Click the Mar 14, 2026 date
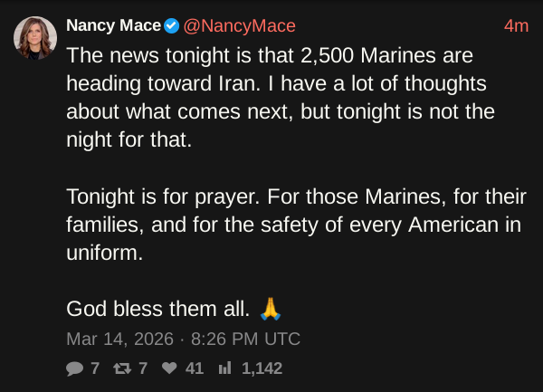This screenshot has width=543, height=392. point(119,339)
